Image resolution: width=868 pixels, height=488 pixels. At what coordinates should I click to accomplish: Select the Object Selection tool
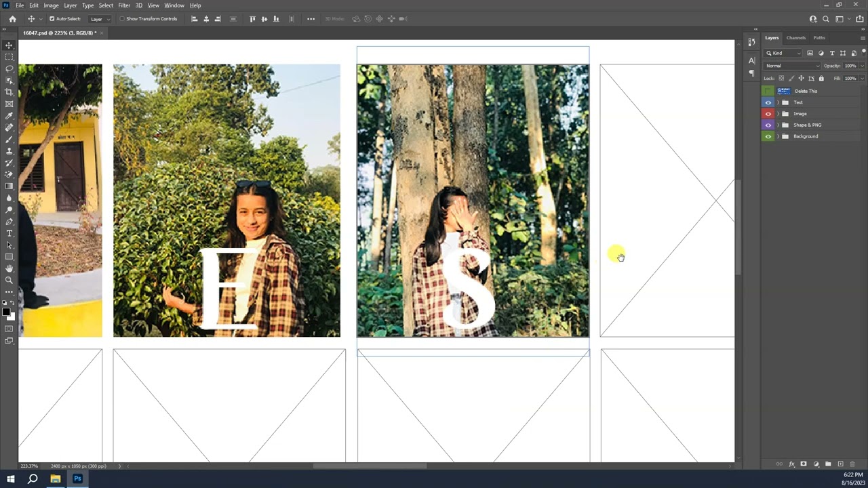pyautogui.click(x=9, y=81)
